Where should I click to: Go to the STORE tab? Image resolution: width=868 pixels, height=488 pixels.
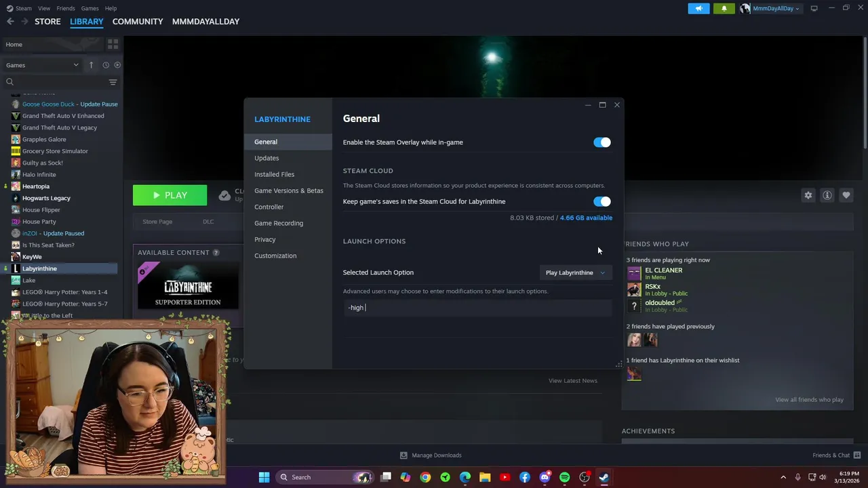point(47,22)
